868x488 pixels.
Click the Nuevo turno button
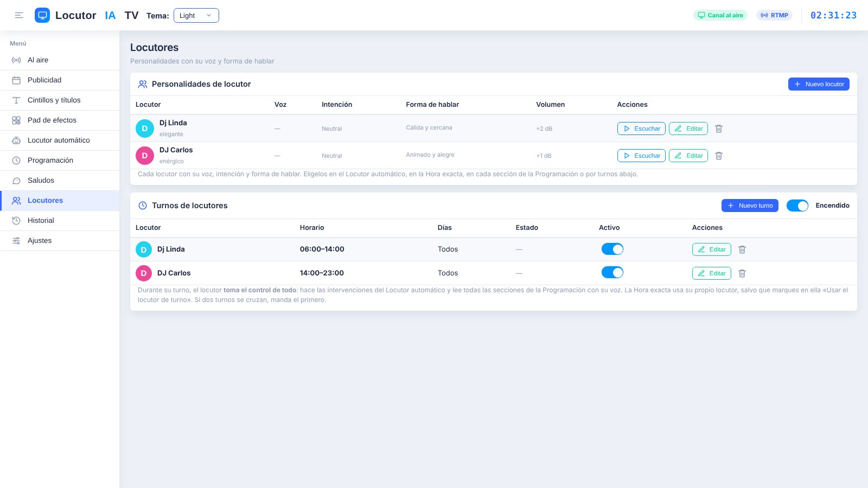click(x=750, y=206)
